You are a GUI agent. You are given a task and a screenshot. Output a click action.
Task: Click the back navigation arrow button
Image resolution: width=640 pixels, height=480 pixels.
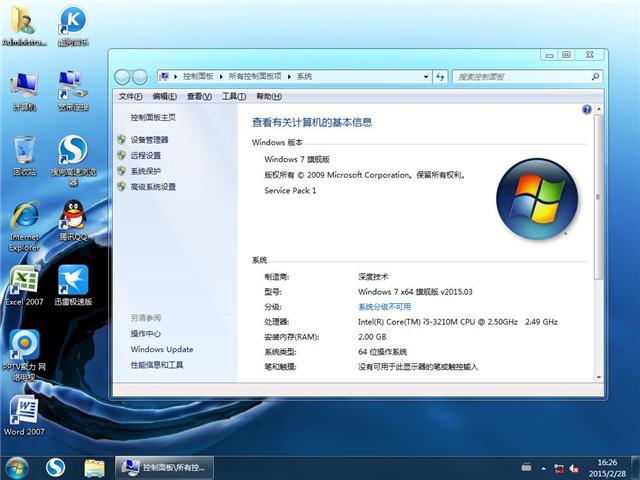tap(122, 77)
